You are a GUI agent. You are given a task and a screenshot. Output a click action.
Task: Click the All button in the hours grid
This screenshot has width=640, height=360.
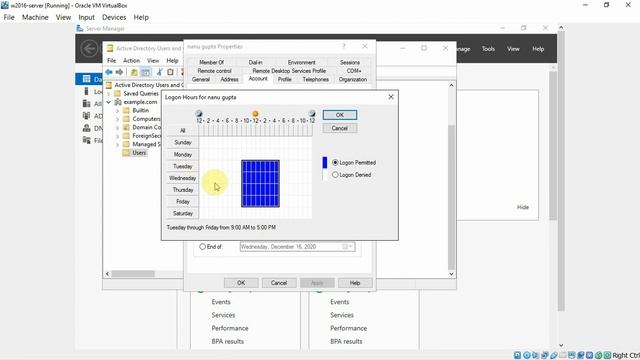coord(182,131)
